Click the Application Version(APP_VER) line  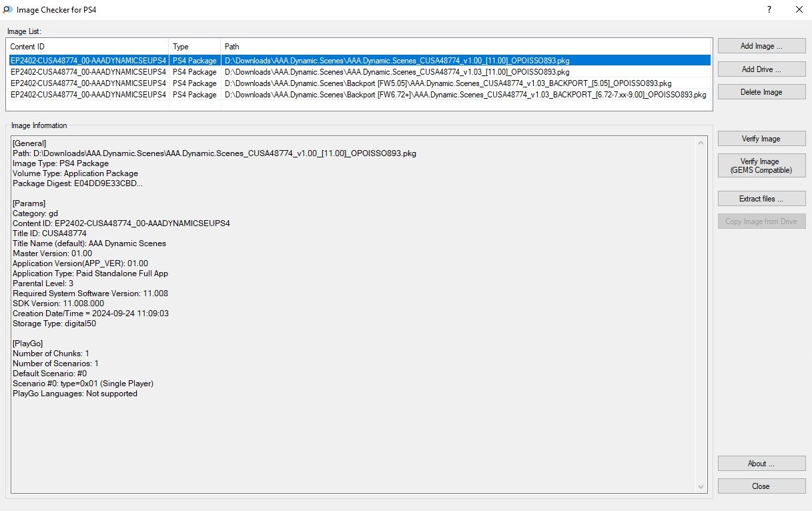(x=80, y=264)
